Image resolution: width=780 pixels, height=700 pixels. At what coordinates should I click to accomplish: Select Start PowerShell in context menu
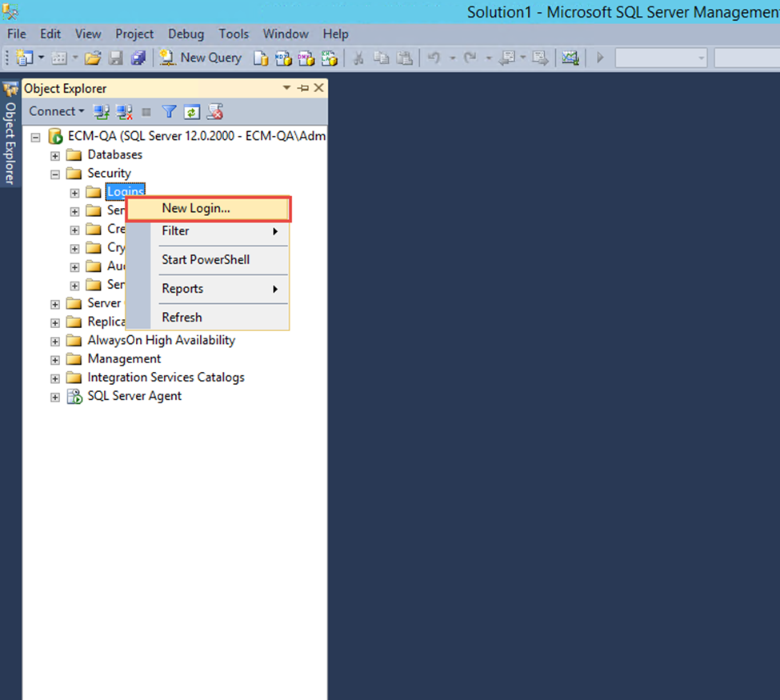[206, 260]
